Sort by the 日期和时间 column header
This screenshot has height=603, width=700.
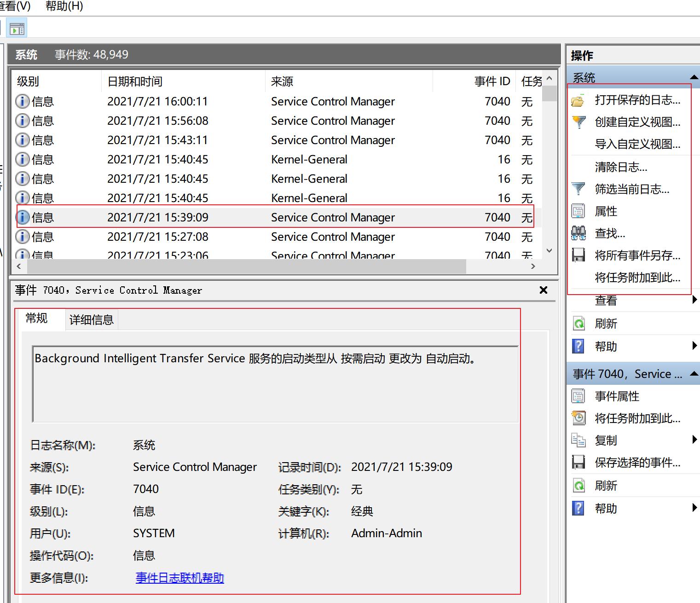click(x=183, y=81)
